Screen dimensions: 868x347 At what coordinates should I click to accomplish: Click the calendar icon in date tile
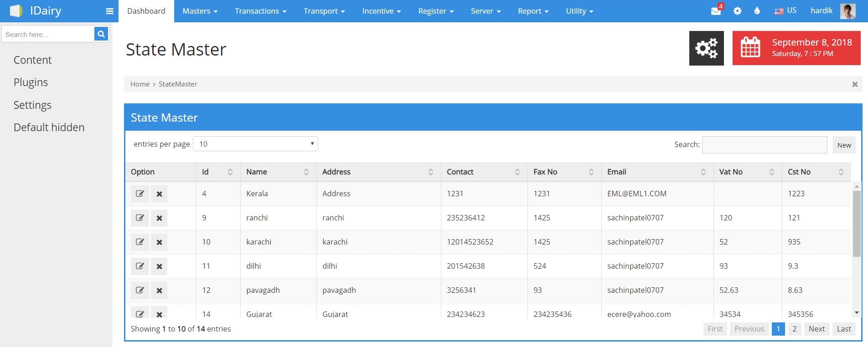[750, 47]
